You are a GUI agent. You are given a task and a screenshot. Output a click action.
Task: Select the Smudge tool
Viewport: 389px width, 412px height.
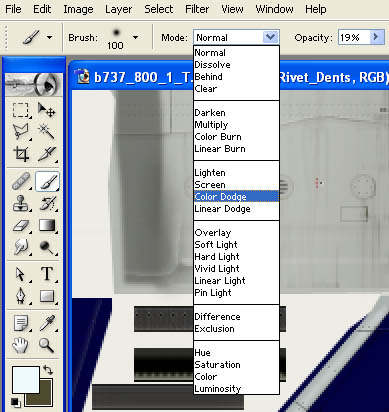coord(21,247)
